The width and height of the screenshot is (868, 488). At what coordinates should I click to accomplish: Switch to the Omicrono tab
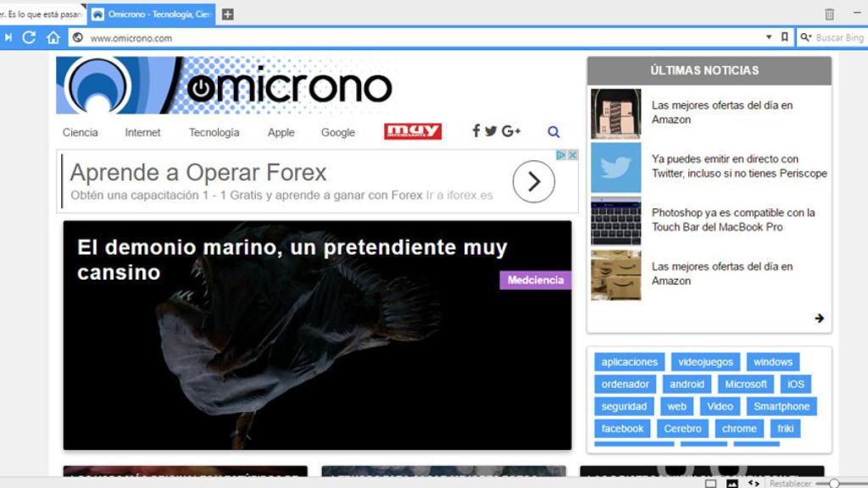pyautogui.click(x=153, y=14)
